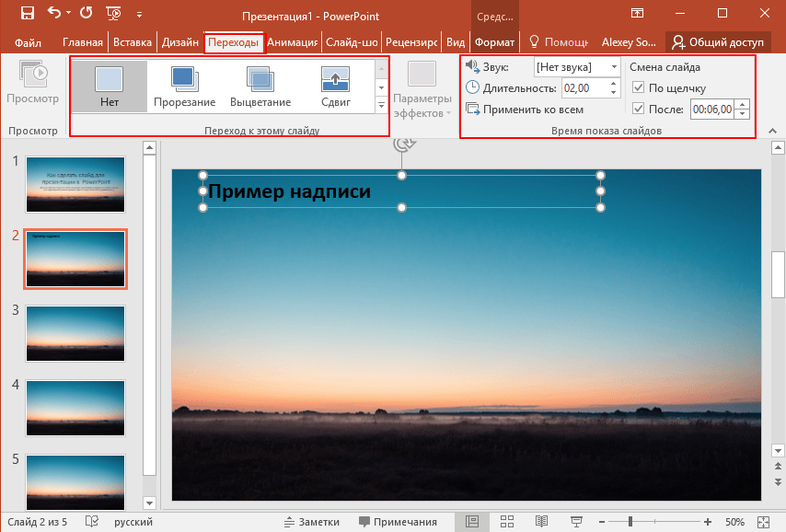The width and height of the screenshot is (786, 532).
Task: Toggle the По щелчку checkbox
Action: tap(639, 87)
